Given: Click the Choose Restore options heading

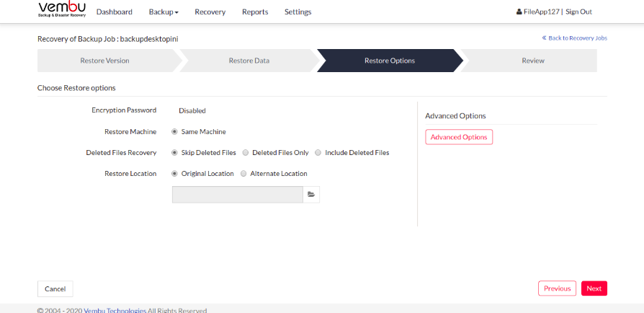Looking at the screenshot, I should point(76,88).
